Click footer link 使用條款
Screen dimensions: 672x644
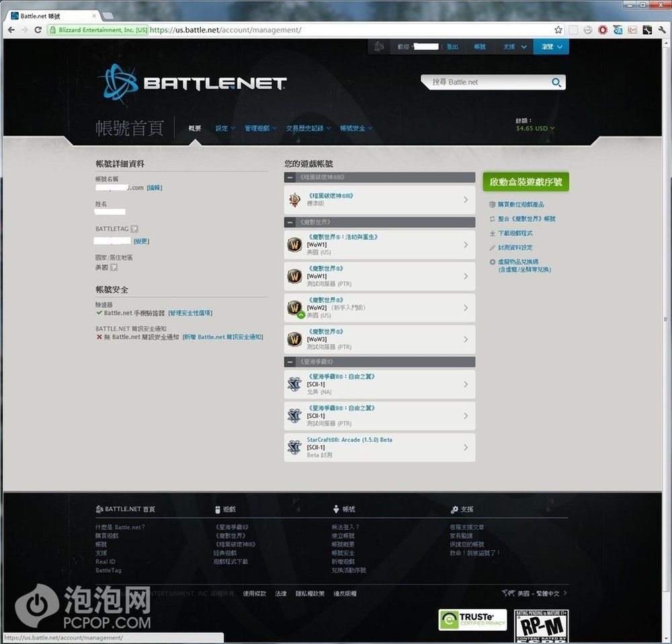(255, 594)
